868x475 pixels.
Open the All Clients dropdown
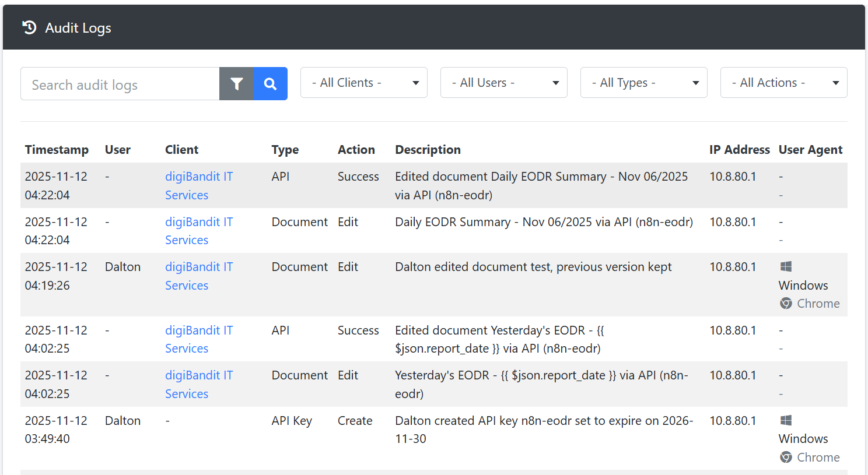click(x=363, y=83)
